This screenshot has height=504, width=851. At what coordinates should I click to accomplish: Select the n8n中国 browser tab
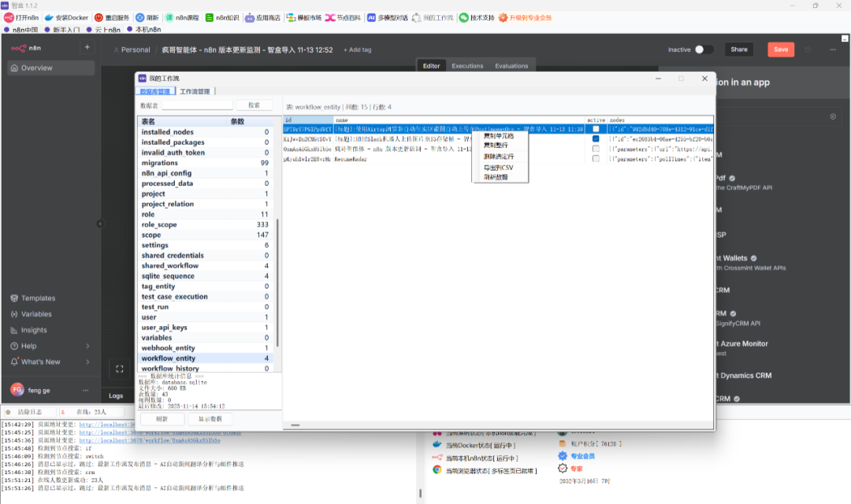[22, 30]
